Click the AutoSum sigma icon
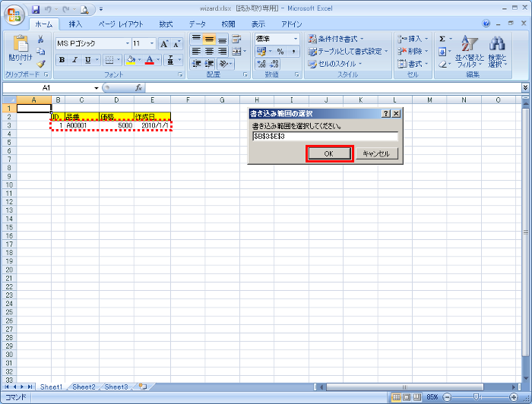The height and width of the screenshot is (404, 532). click(442, 39)
